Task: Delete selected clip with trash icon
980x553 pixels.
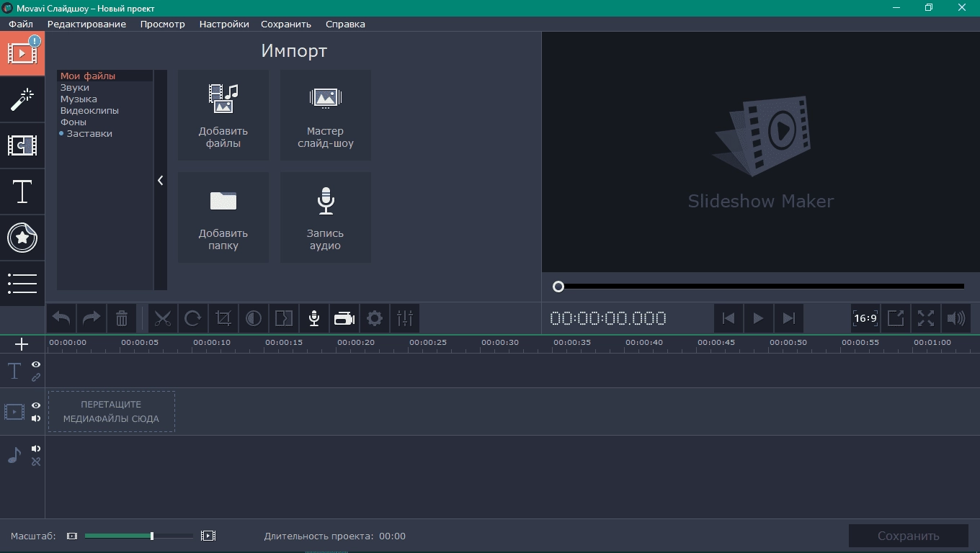Action: click(122, 318)
